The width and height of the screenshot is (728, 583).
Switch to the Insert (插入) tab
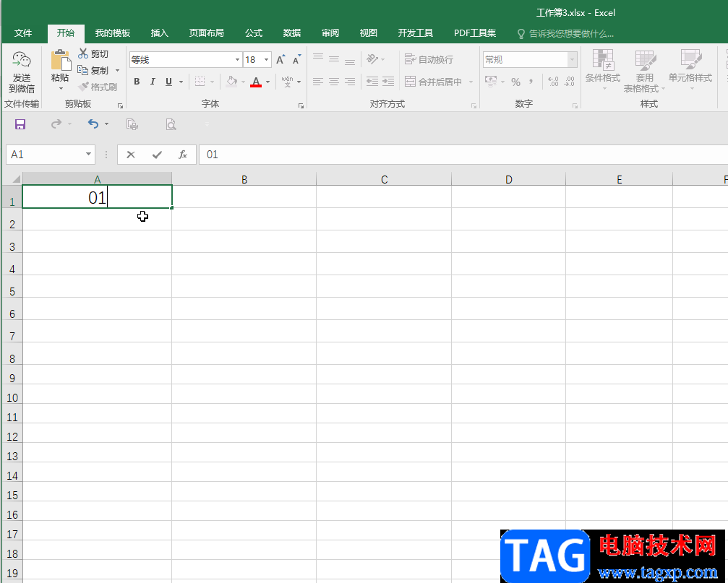[159, 33]
